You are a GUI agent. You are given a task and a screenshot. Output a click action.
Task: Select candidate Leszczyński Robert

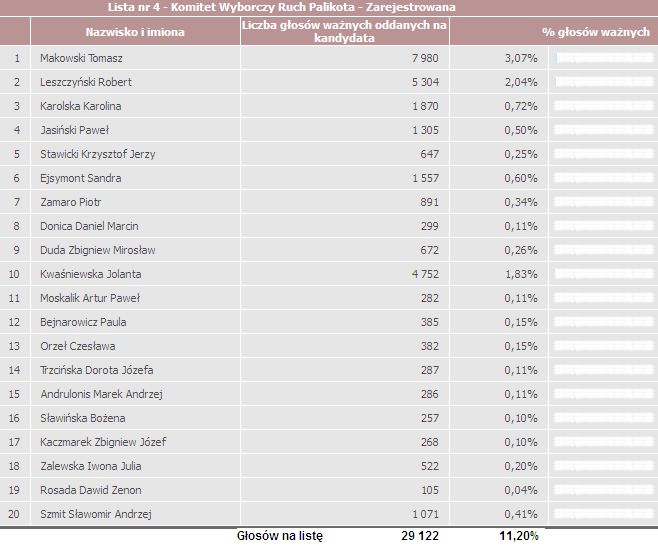point(86,82)
